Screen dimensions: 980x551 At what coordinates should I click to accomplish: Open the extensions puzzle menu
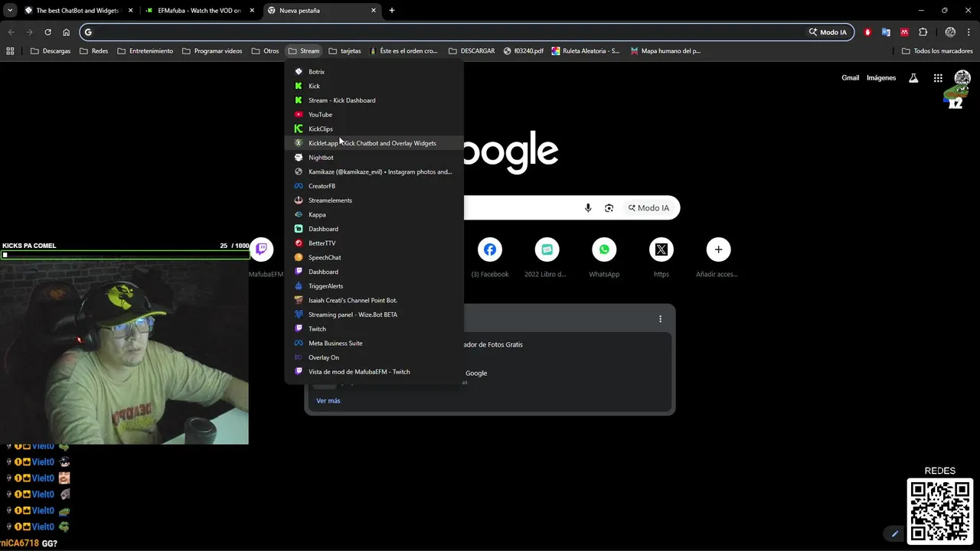pos(923,32)
